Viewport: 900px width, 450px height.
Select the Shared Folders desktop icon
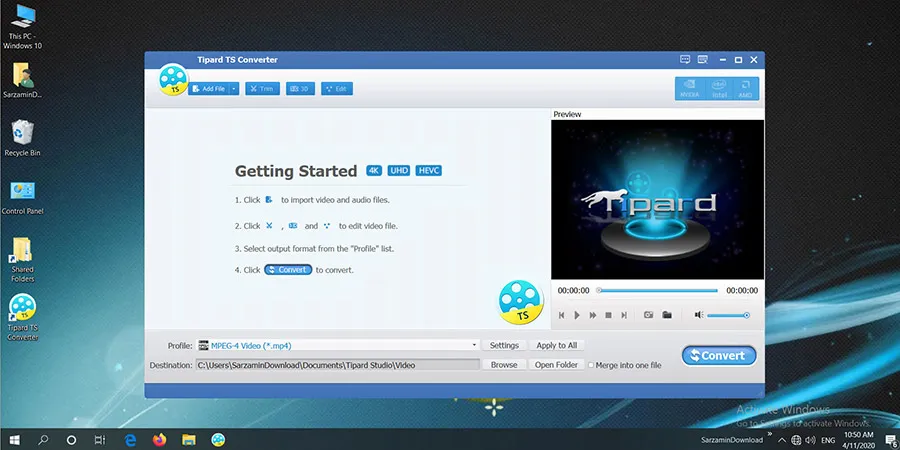(x=22, y=259)
